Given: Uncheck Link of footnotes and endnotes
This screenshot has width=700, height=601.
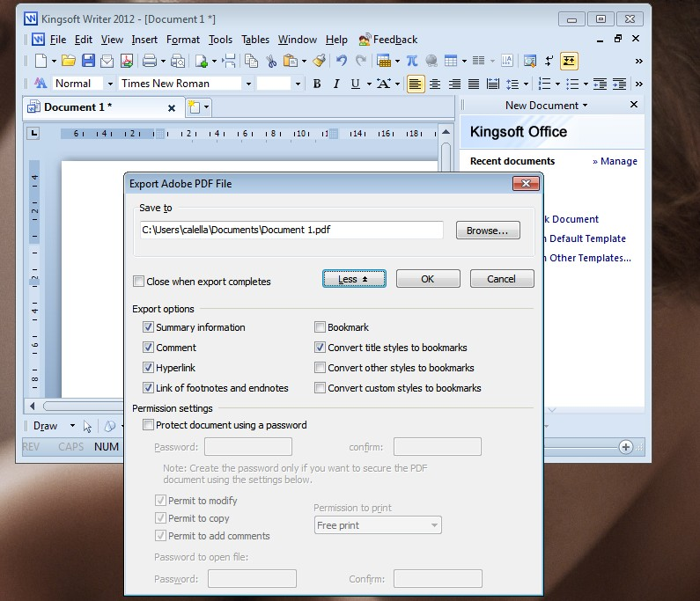Looking at the screenshot, I should (148, 388).
